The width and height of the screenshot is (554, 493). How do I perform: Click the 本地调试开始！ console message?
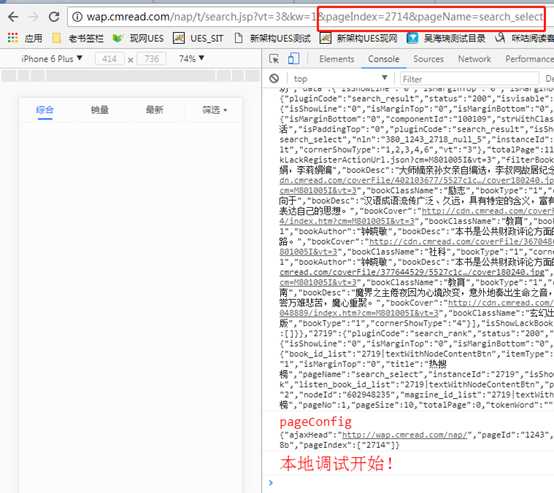click(x=336, y=463)
